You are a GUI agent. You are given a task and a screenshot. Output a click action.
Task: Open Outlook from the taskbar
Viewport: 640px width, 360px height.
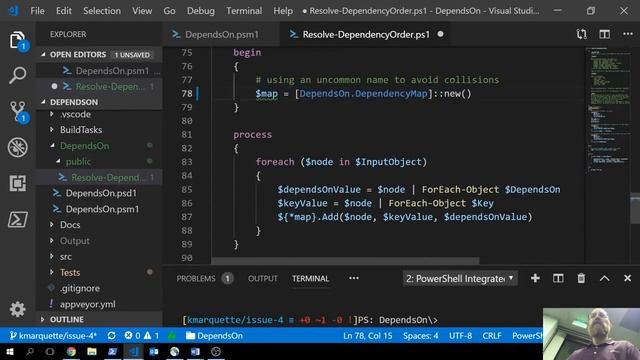tap(154, 351)
